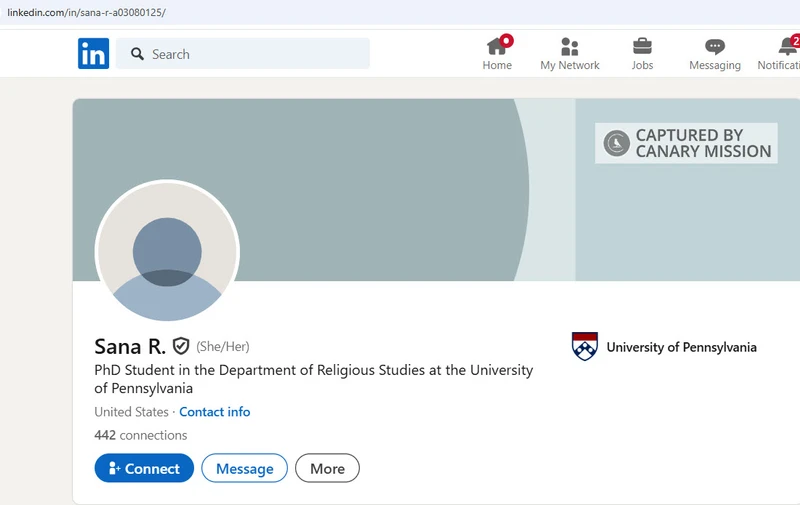This screenshot has width=800, height=505.
Task: Open My Network nav item
Action: [569, 53]
